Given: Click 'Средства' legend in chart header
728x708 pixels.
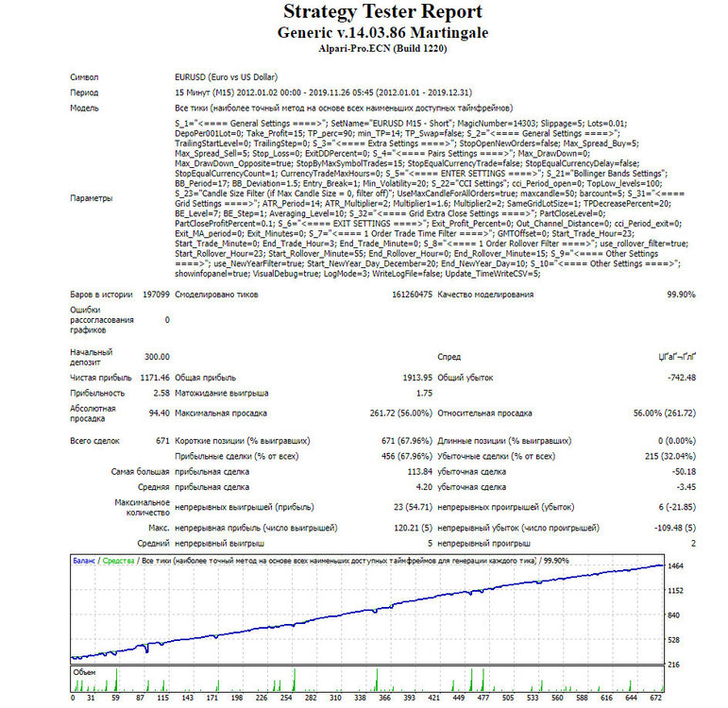Looking at the screenshot, I should point(118,561).
